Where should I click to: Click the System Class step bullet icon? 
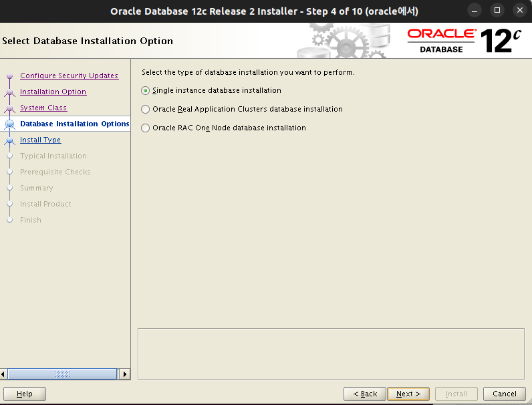pos(9,108)
